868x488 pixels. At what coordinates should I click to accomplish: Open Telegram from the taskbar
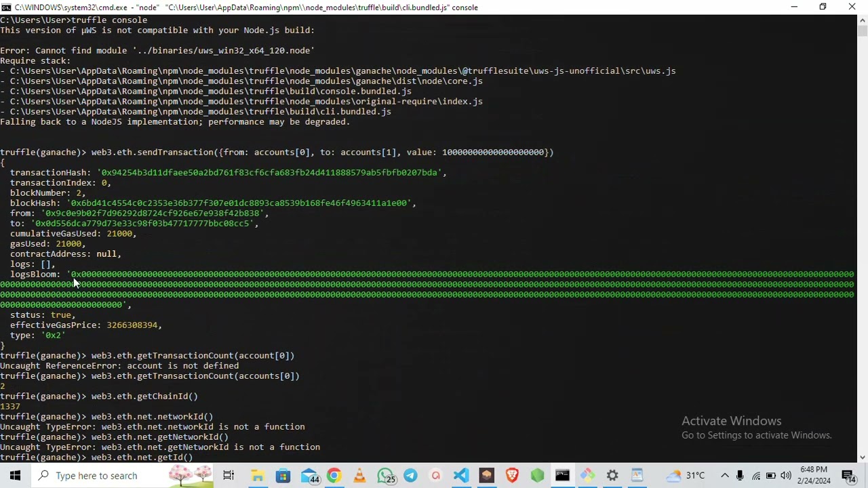pos(410,476)
